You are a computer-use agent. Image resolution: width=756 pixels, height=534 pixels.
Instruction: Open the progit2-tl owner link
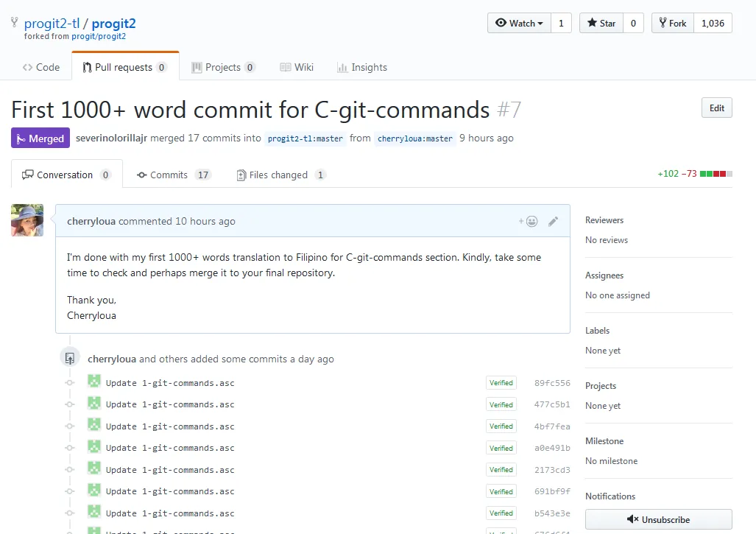coord(52,23)
